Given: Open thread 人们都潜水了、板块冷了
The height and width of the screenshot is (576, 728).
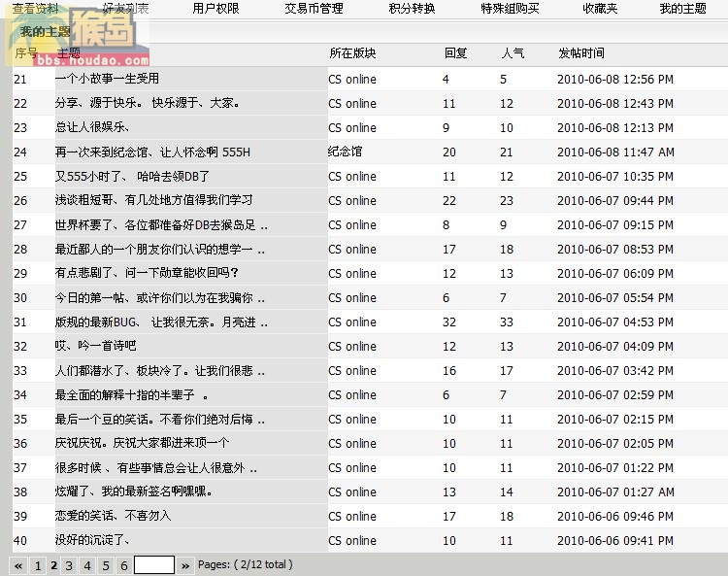Looking at the screenshot, I should pyautogui.click(x=160, y=370).
